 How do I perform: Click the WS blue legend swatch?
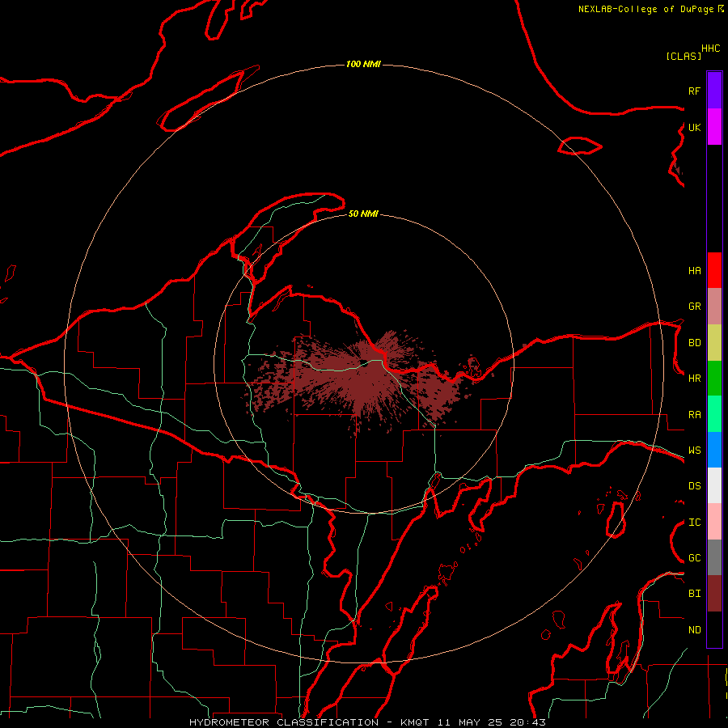click(x=714, y=450)
